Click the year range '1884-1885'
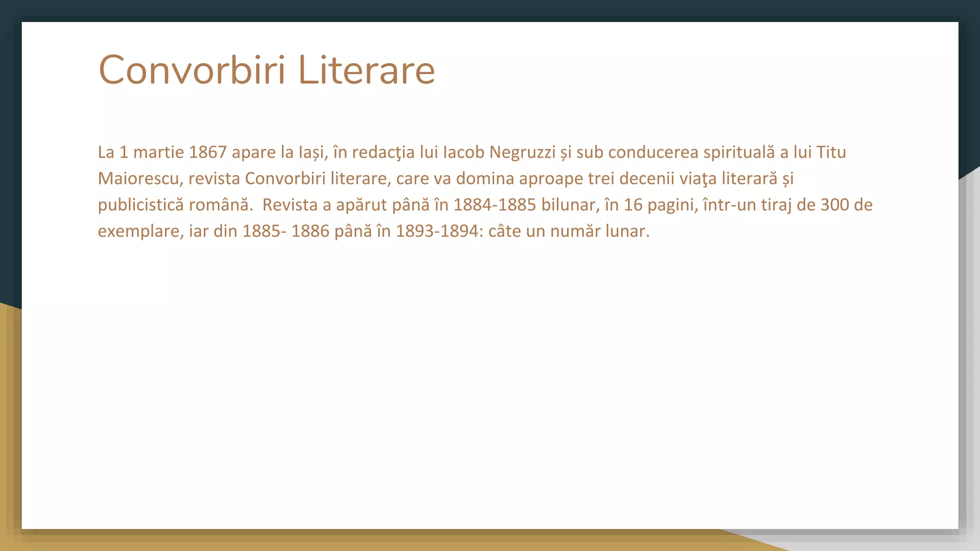The width and height of the screenshot is (980, 551). [x=494, y=205]
